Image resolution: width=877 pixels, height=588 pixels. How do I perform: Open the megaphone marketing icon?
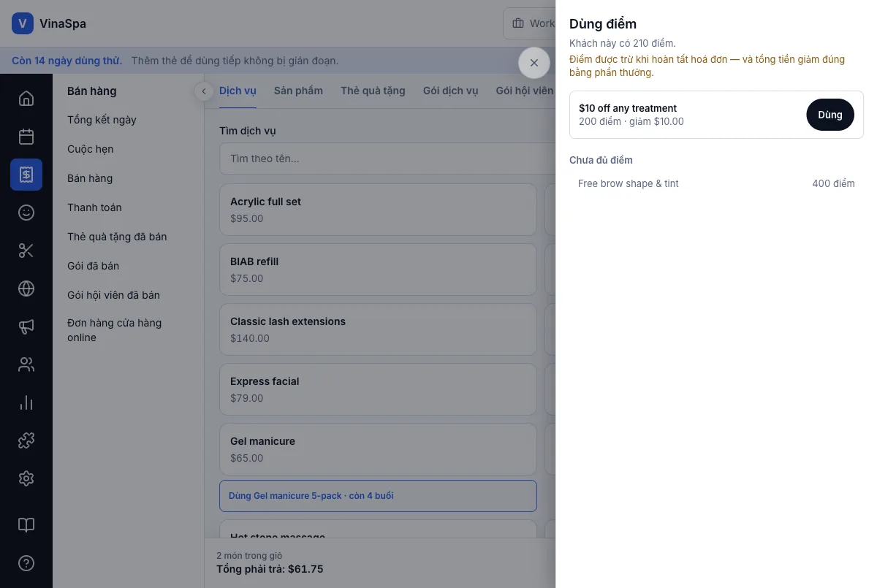[x=26, y=327]
